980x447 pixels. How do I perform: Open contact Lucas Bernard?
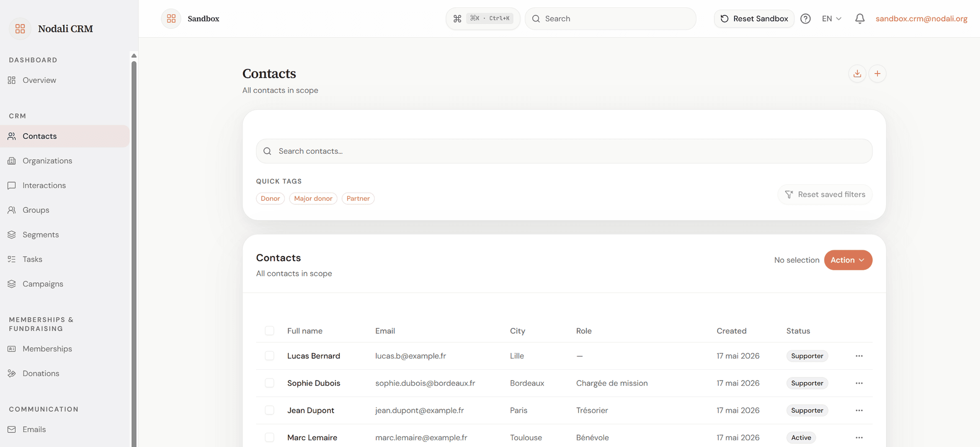pyautogui.click(x=313, y=356)
